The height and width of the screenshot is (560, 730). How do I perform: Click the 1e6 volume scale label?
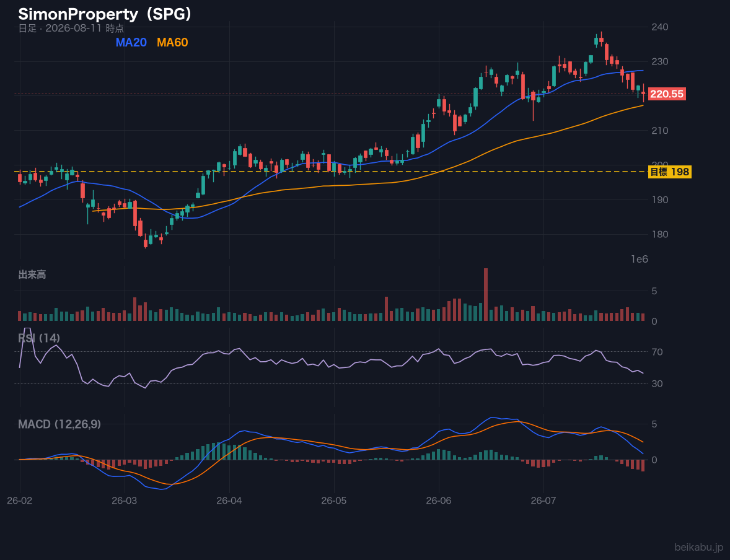coord(640,260)
